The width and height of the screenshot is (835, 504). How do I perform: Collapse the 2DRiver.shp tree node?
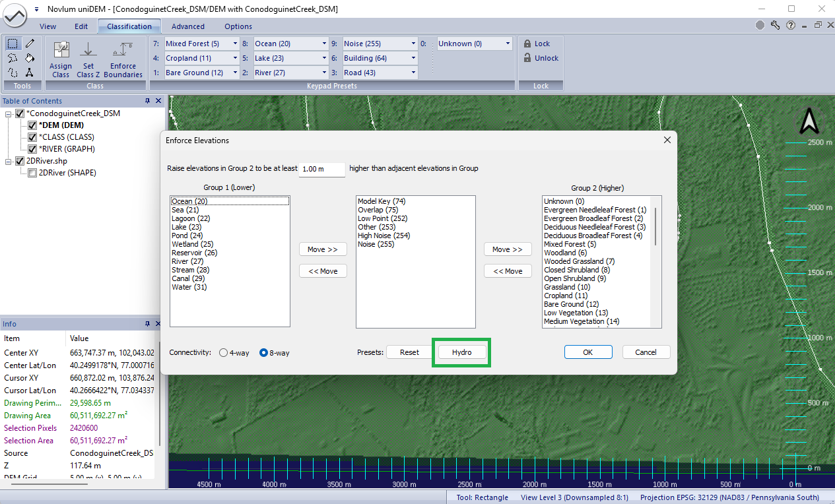[x=9, y=161]
